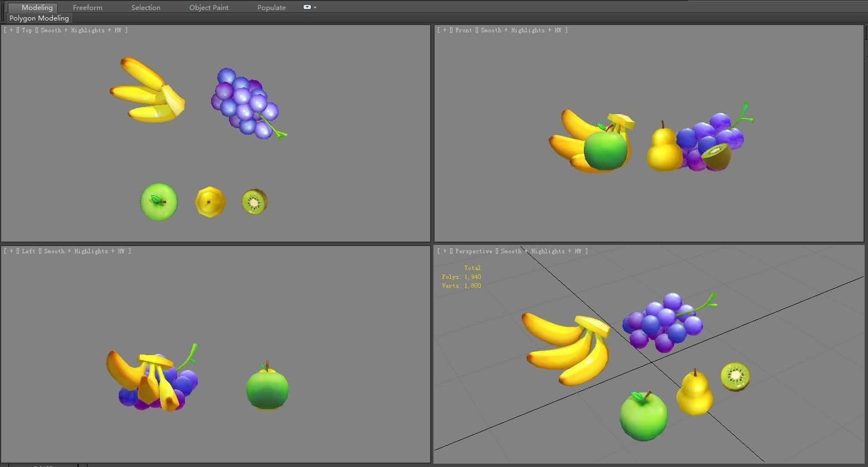The image size is (868, 467).
Task: Select the kiwi half in Front viewport
Action: point(716,156)
